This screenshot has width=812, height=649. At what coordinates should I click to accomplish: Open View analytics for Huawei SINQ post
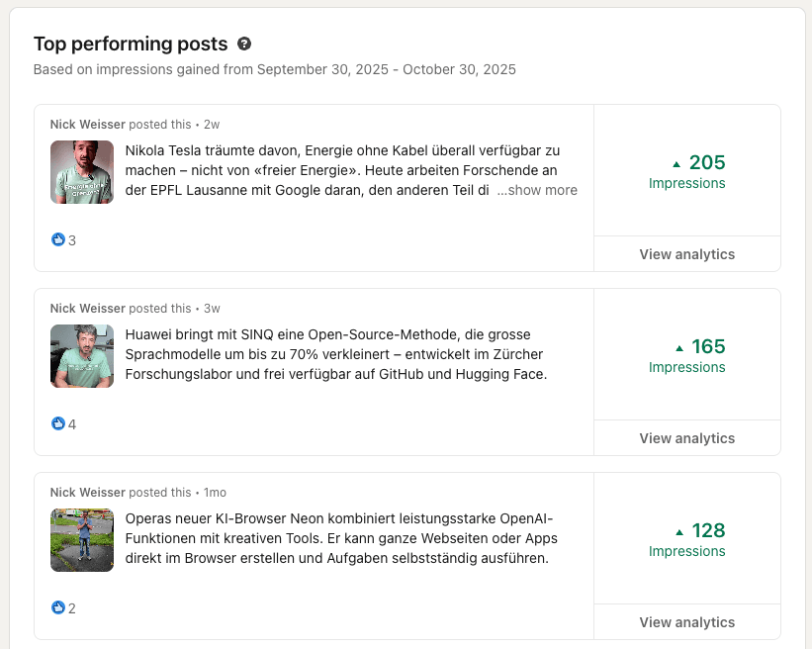686,438
